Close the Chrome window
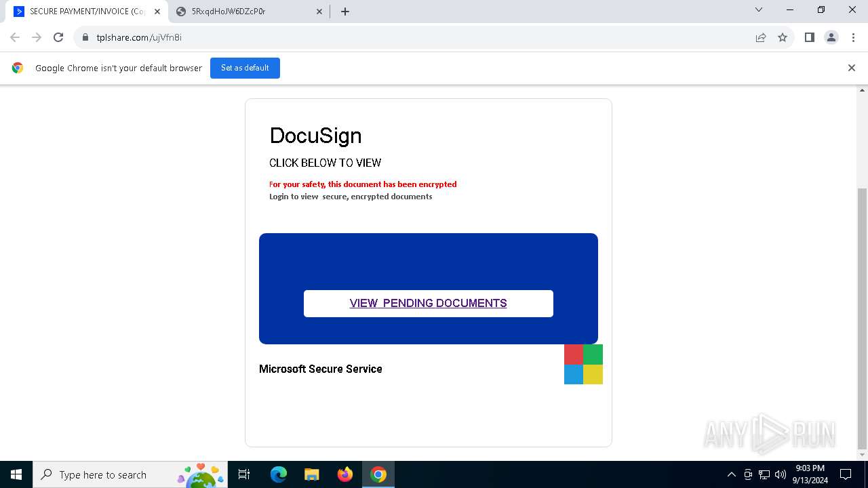This screenshot has width=868, height=488. [852, 9]
